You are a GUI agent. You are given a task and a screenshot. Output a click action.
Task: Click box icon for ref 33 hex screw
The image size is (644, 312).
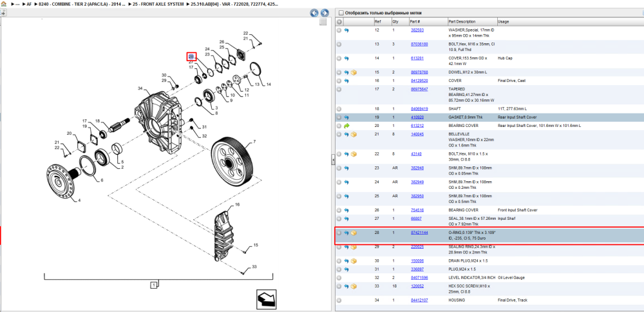pyautogui.click(x=354, y=286)
